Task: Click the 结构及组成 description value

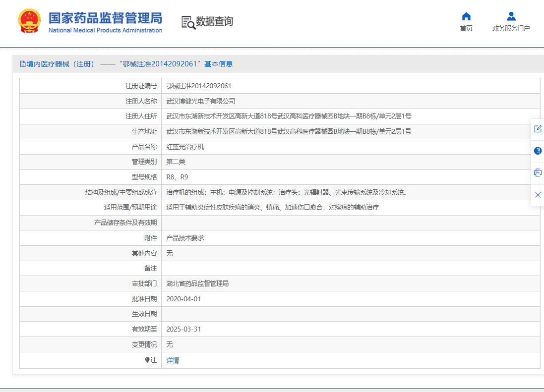Action: pyautogui.click(x=287, y=192)
